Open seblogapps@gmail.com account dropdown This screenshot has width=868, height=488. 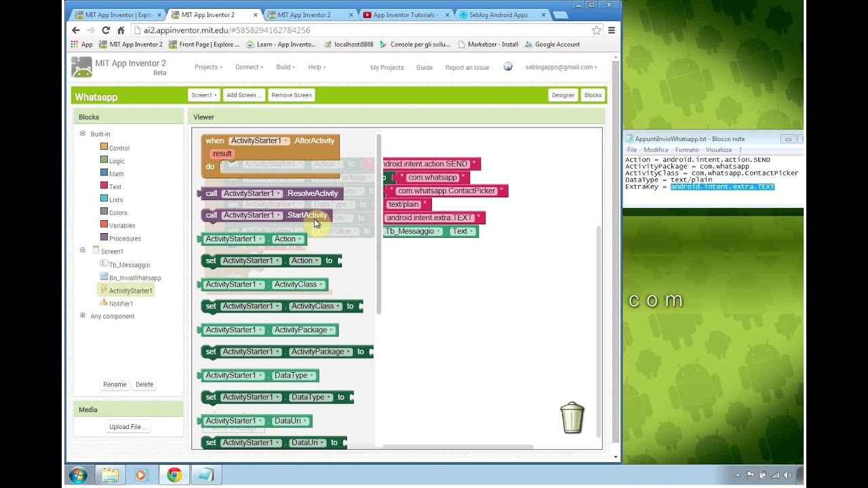tap(561, 67)
